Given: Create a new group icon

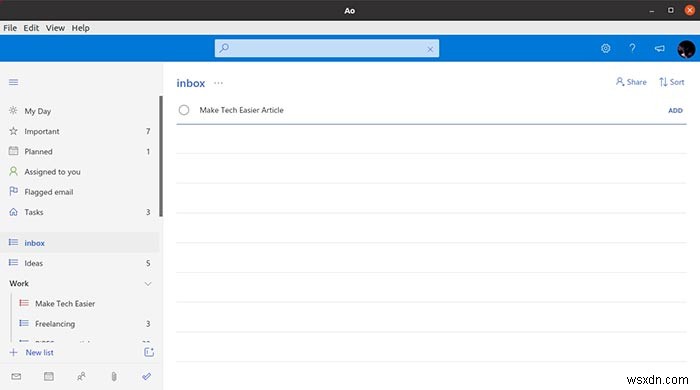Looking at the screenshot, I should coord(149,352).
